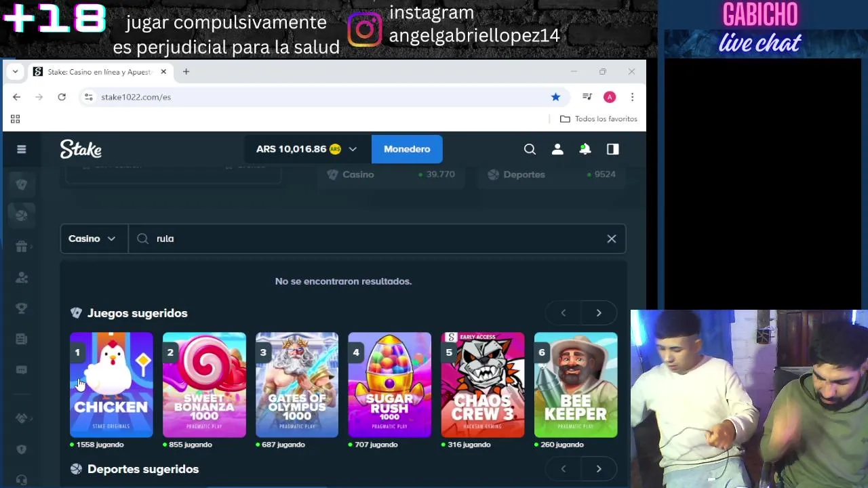Click the Juegos sugeridos heading
The width and height of the screenshot is (868, 488).
point(137,313)
